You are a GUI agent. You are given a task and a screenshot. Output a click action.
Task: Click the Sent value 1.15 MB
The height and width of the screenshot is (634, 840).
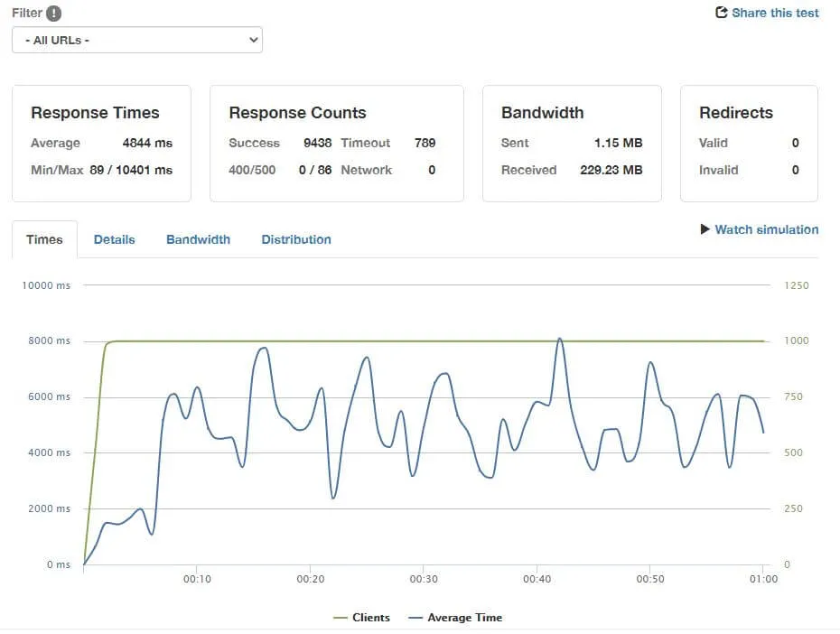[x=618, y=143]
